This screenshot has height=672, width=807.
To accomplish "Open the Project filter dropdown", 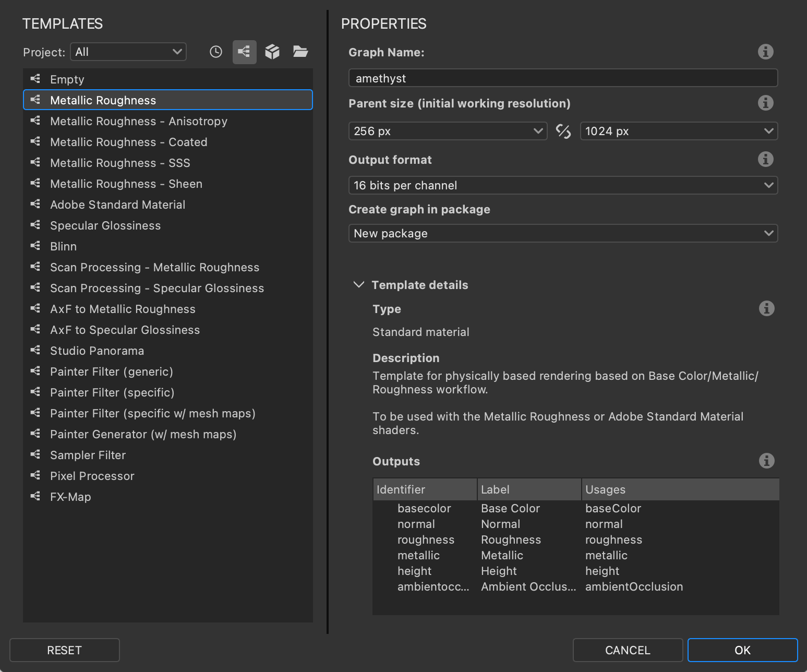I will tap(128, 52).
